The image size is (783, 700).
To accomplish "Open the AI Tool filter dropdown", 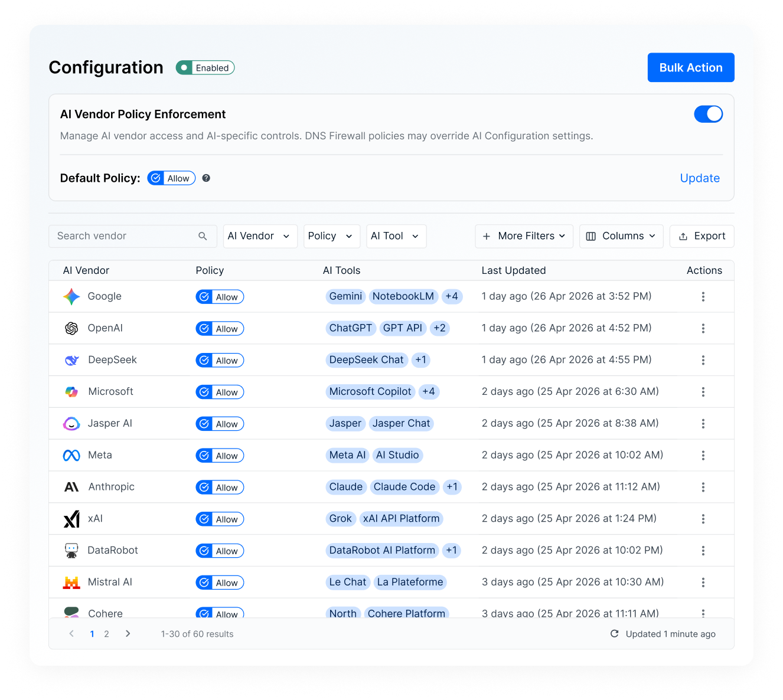I will point(396,236).
